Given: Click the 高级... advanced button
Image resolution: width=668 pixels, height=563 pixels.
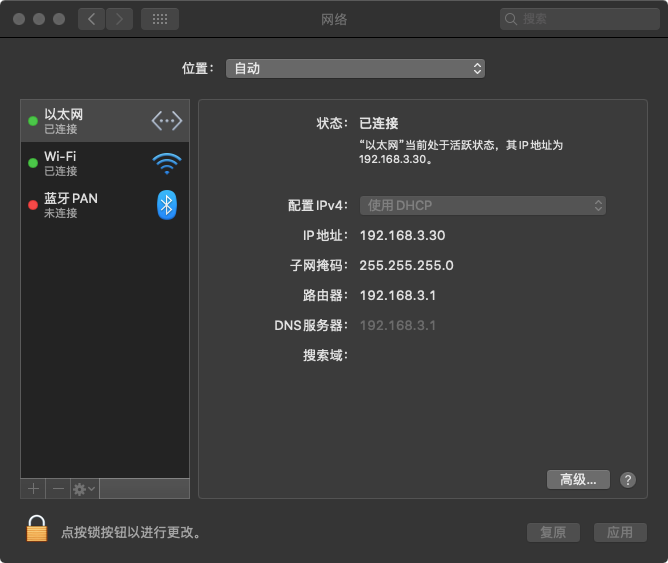Looking at the screenshot, I should pyautogui.click(x=578, y=480).
